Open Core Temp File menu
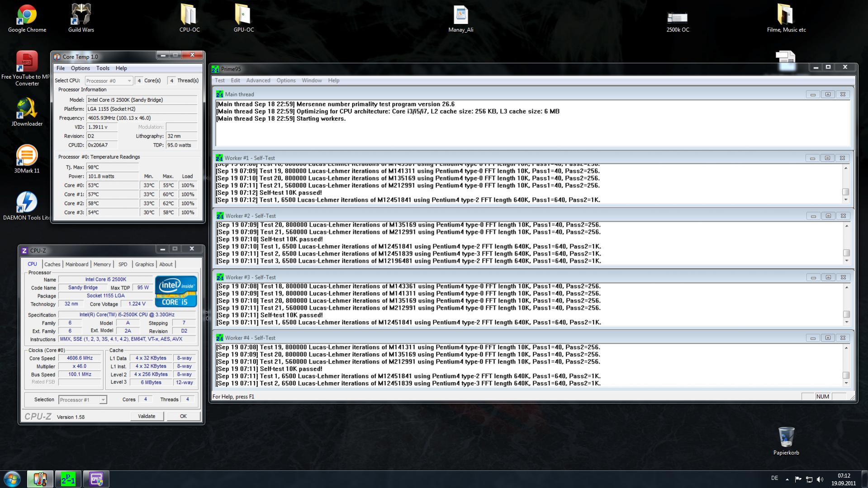The image size is (868, 488). 61,68
